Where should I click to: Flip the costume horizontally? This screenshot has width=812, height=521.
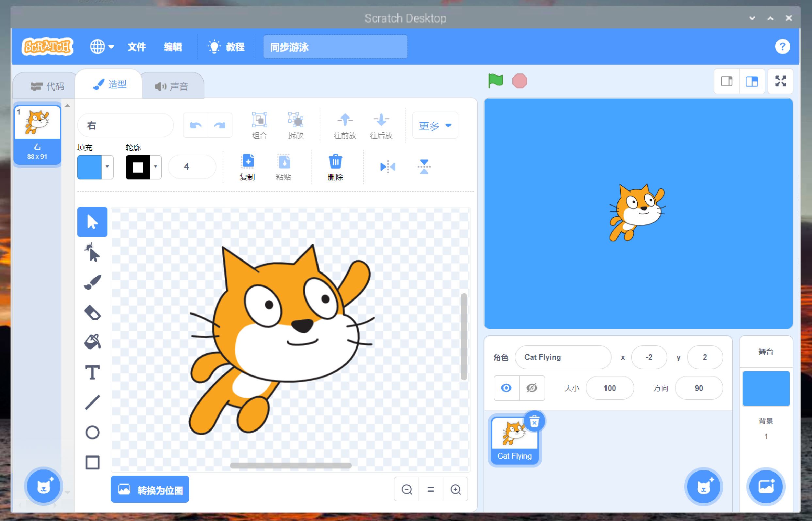[388, 166]
